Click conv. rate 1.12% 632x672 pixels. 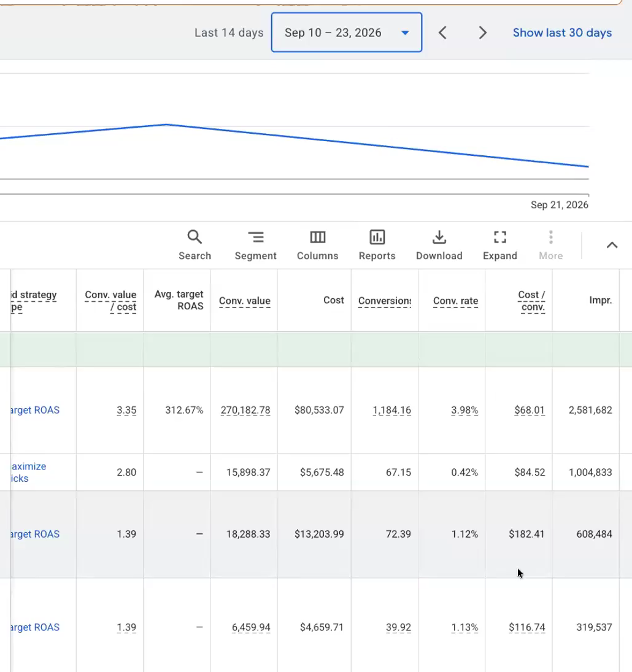click(464, 534)
